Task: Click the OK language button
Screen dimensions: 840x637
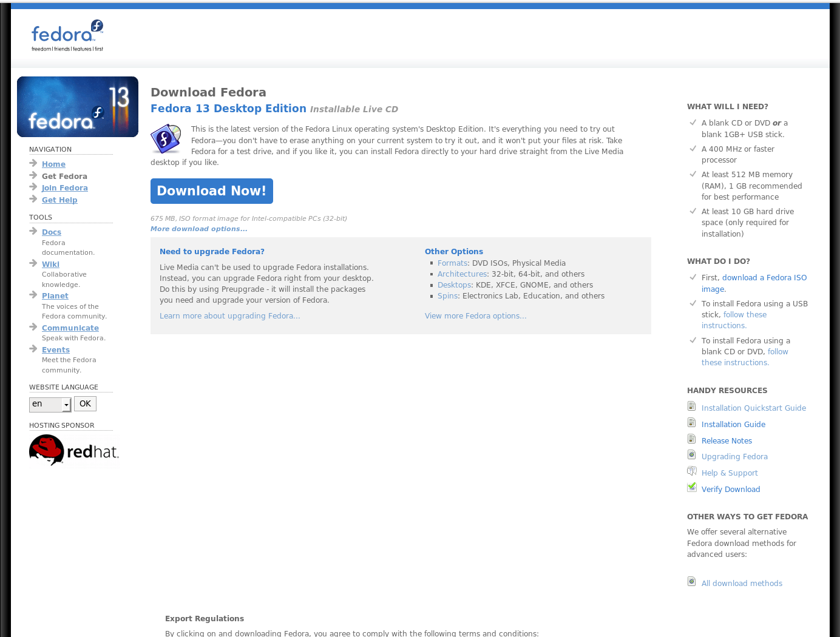Action: pyautogui.click(x=85, y=404)
